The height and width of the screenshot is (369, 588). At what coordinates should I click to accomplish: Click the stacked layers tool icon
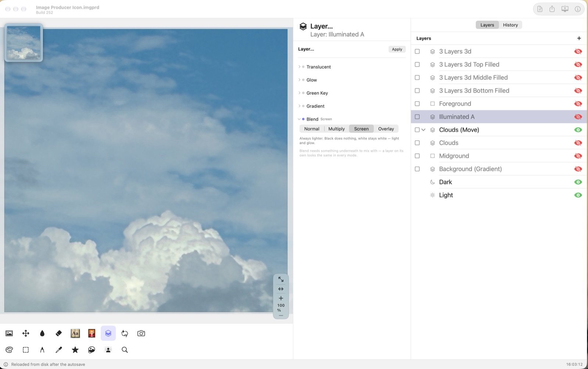pyautogui.click(x=108, y=333)
